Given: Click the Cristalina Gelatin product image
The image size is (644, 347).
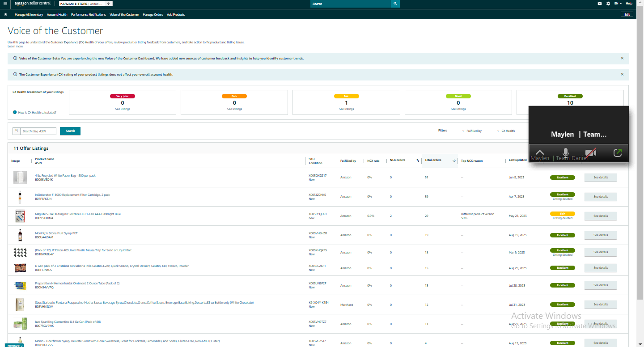Looking at the screenshot, I should pyautogui.click(x=20, y=268).
